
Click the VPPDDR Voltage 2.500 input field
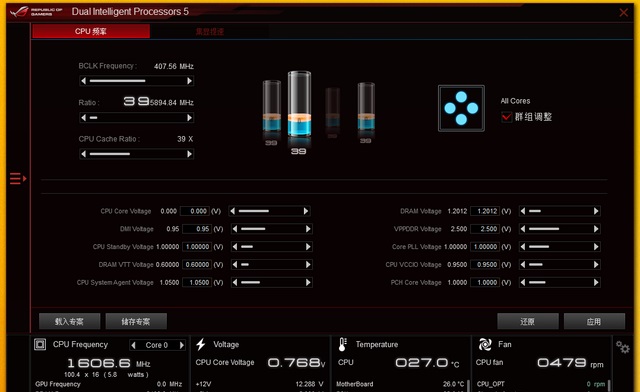point(485,229)
